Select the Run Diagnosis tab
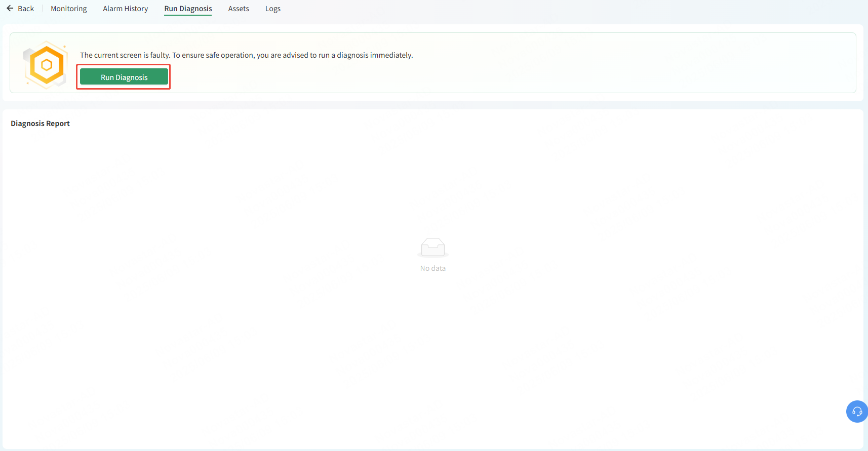 (x=188, y=9)
